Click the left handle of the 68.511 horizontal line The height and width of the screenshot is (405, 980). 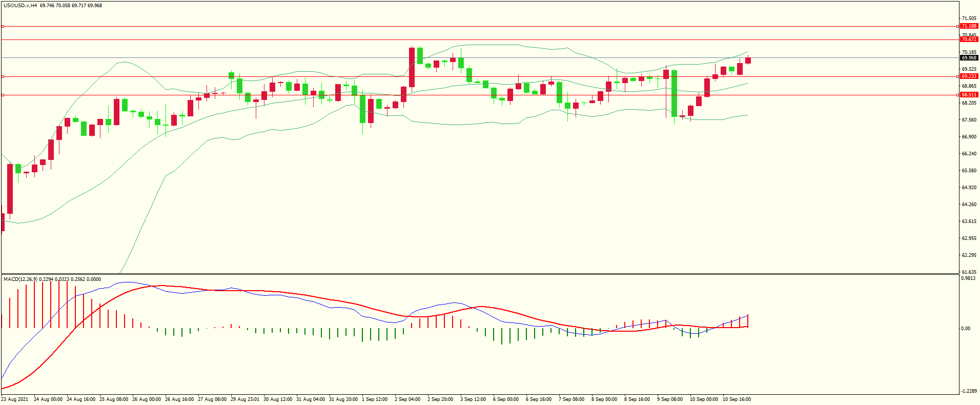(3, 95)
